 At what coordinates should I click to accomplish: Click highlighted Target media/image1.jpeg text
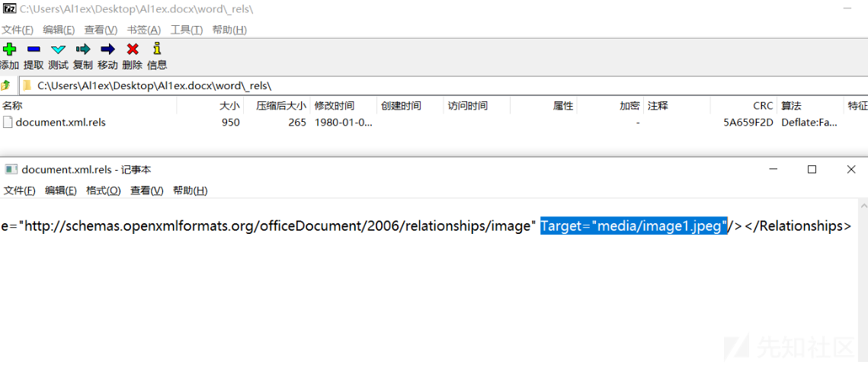click(x=633, y=226)
